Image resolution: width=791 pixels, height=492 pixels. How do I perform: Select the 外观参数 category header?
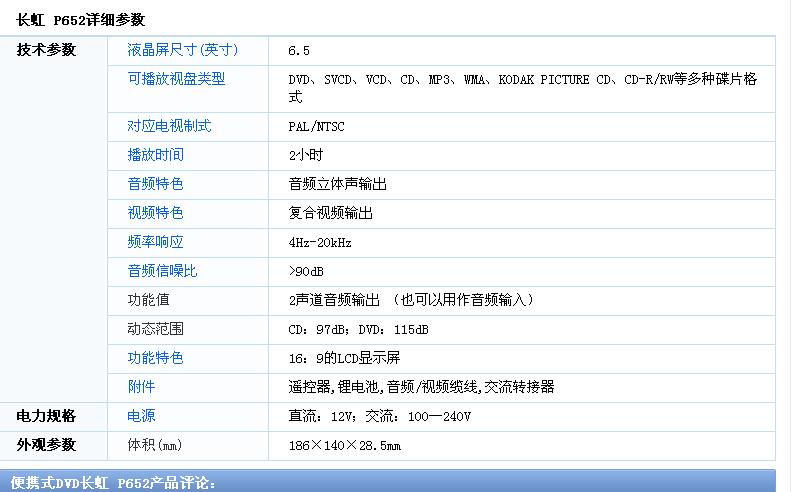point(46,445)
